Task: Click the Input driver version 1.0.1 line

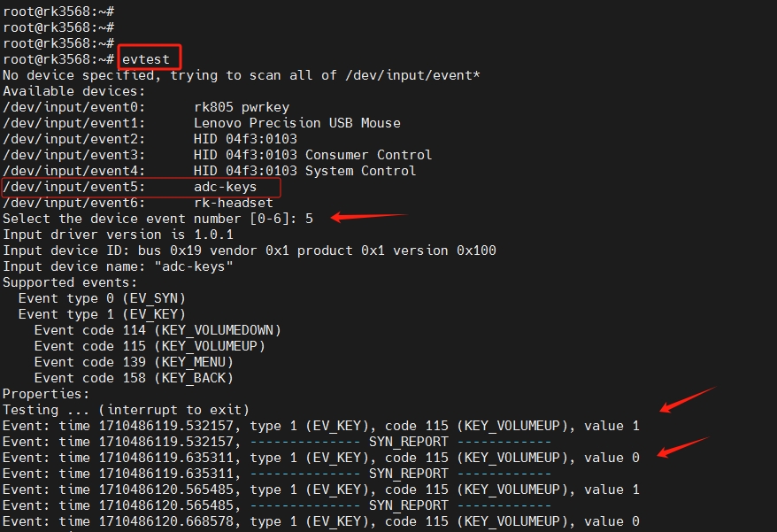Action: pos(118,235)
